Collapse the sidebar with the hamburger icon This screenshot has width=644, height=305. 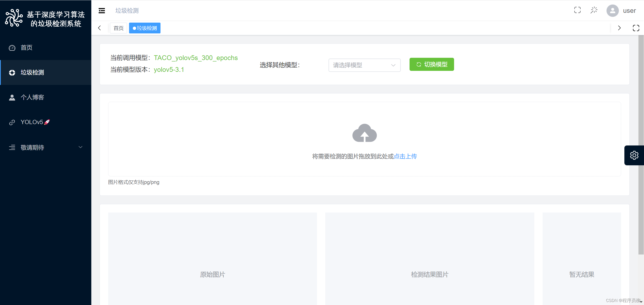tap(102, 11)
